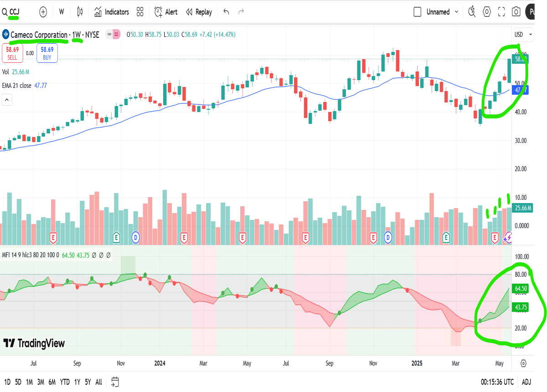Switch to the 1D time range
547x392 pixels.
(7, 382)
